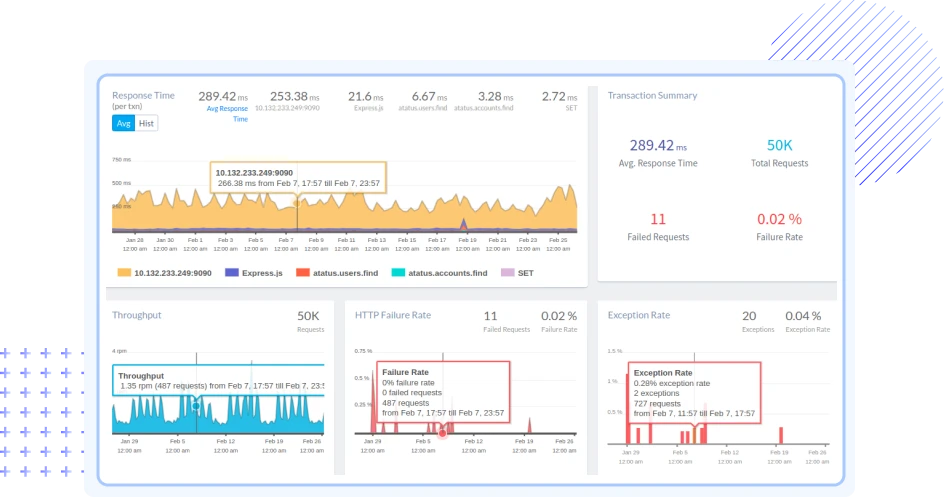
Task: Click the Exception Rate panel title
Action: click(x=639, y=315)
